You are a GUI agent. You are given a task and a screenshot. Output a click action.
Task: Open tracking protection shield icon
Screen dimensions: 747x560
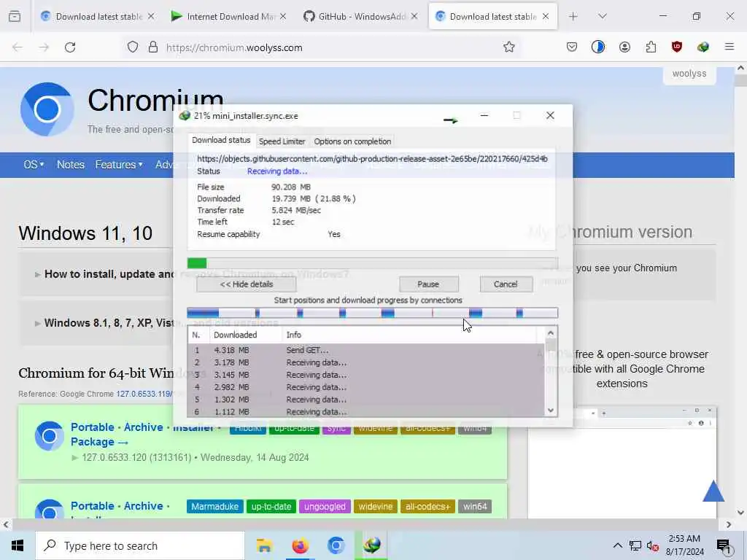click(x=133, y=47)
